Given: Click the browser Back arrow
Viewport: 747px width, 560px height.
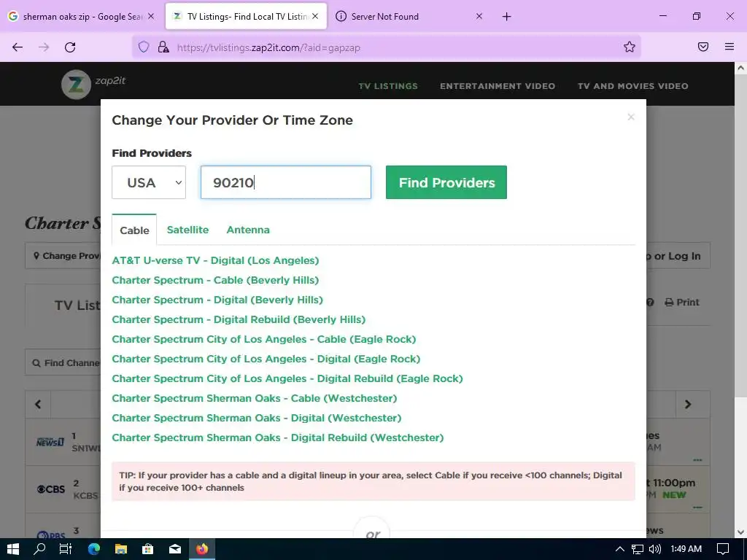Looking at the screenshot, I should (x=18, y=47).
